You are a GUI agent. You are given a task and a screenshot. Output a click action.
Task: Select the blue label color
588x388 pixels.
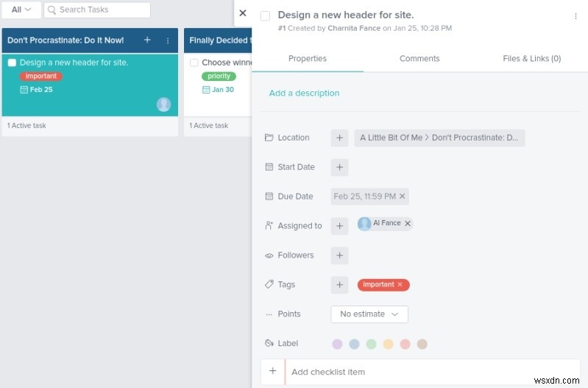pos(354,344)
